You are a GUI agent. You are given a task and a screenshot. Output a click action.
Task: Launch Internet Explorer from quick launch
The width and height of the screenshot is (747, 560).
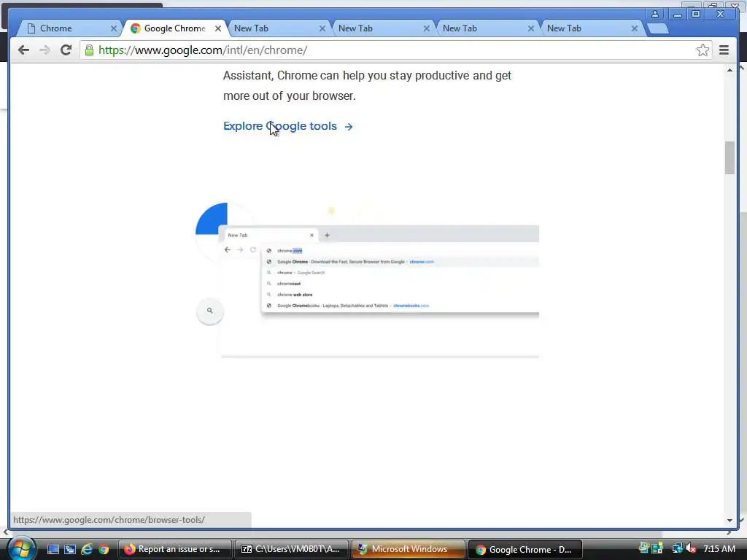pos(87,549)
